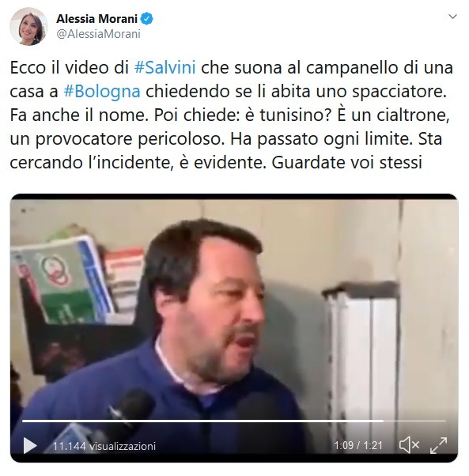The image size is (469, 476).
Task: Unmute the video with the speaker icon
Action: [x=409, y=445]
